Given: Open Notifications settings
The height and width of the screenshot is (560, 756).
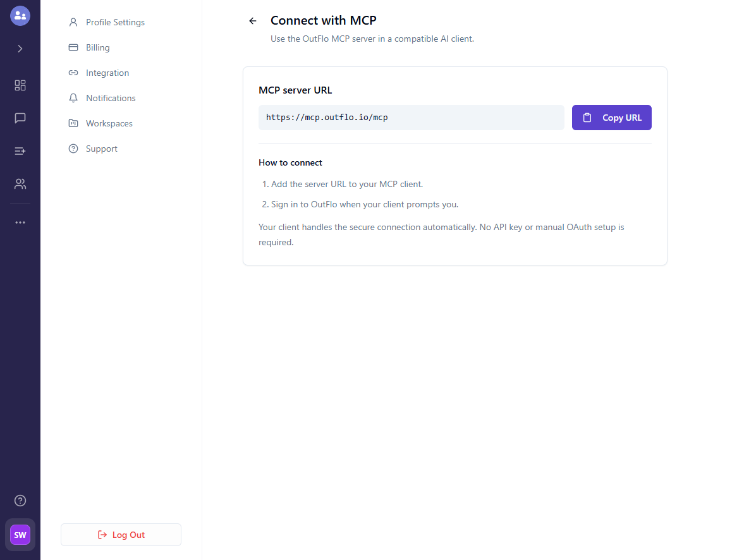Looking at the screenshot, I should pos(102,98).
